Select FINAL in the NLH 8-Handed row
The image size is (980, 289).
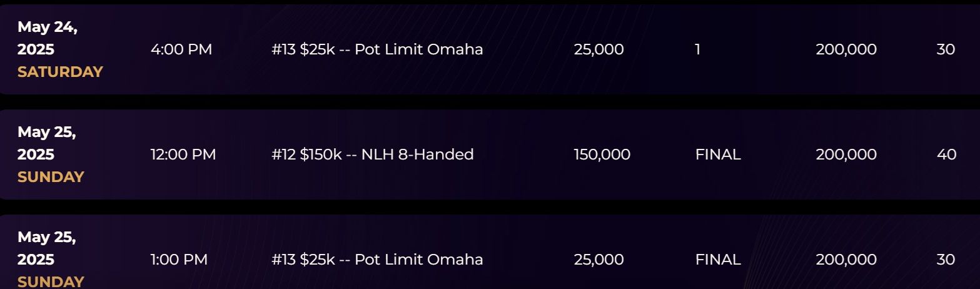pyautogui.click(x=718, y=155)
